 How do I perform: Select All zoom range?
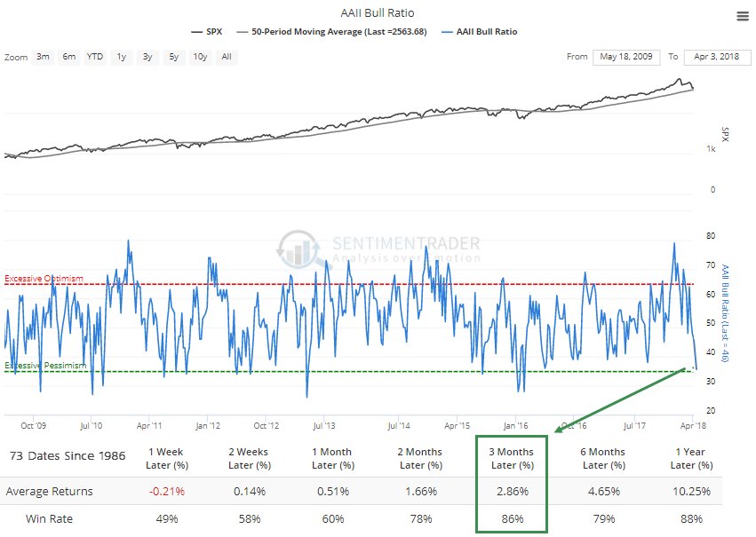coord(227,57)
